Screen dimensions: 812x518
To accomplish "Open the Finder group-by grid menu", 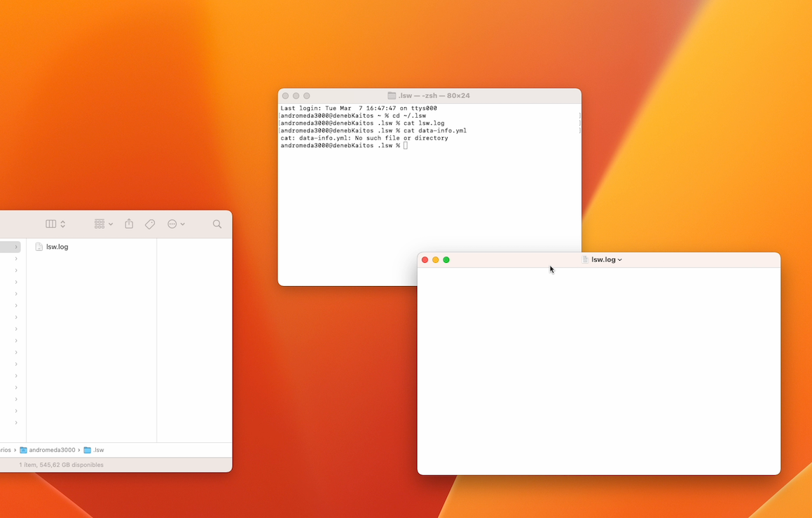I will (104, 224).
